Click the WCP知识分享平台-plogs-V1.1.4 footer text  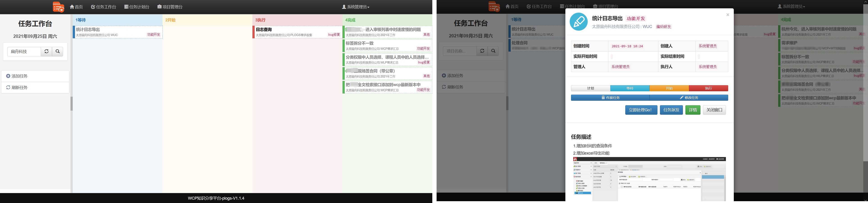[216, 198]
